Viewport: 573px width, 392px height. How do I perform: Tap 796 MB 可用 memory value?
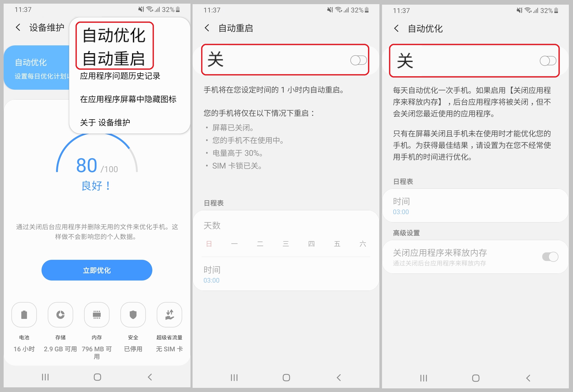97,353
